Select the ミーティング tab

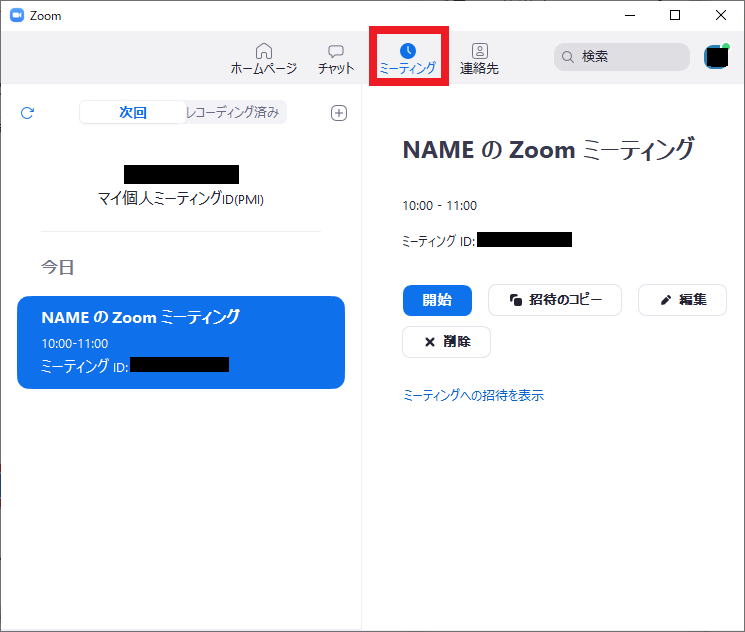click(x=408, y=58)
